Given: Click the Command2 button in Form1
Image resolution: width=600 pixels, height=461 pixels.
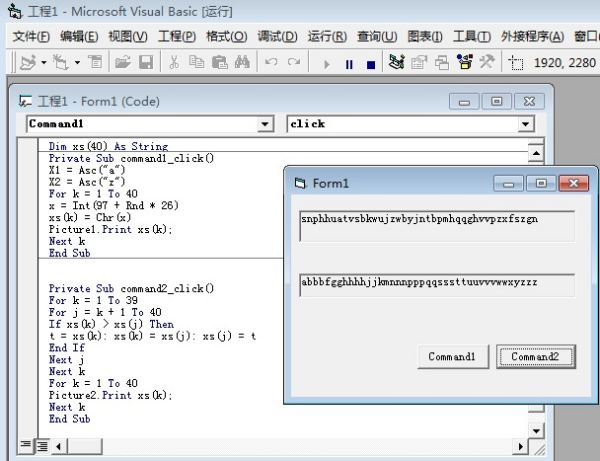Looking at the screenshot, I should pos(536,357).
